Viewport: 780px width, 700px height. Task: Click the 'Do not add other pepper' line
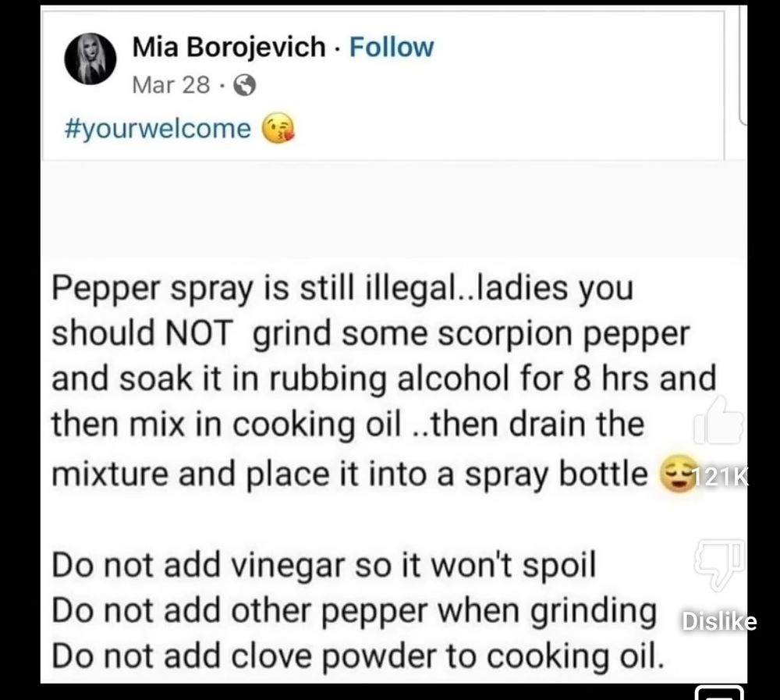[x=354, y=611]
